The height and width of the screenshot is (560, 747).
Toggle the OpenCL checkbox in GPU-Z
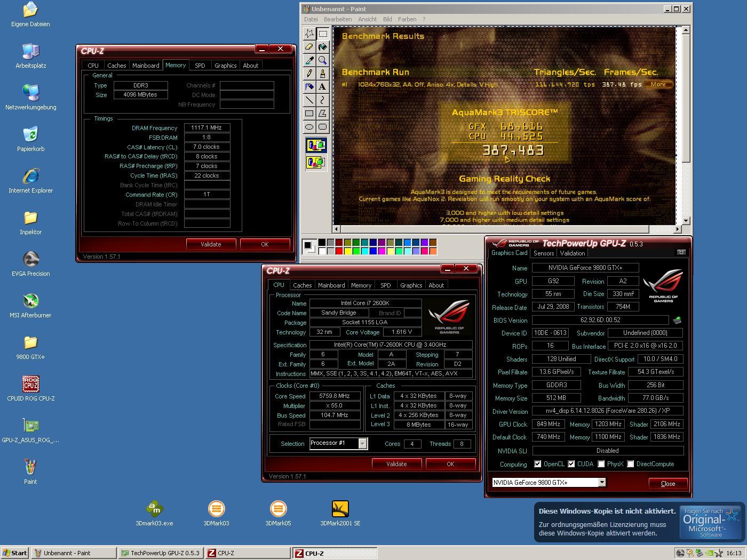click(538, 464)
